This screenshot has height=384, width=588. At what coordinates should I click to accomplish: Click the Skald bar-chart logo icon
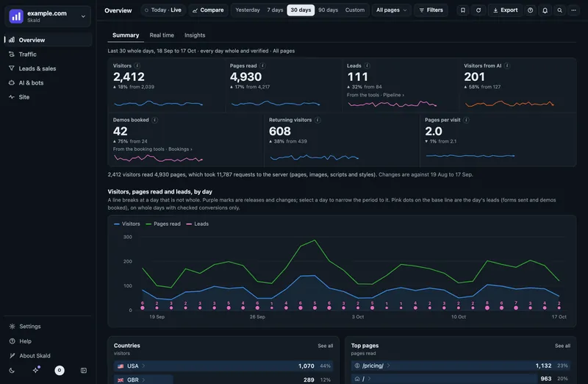[16, 16]
